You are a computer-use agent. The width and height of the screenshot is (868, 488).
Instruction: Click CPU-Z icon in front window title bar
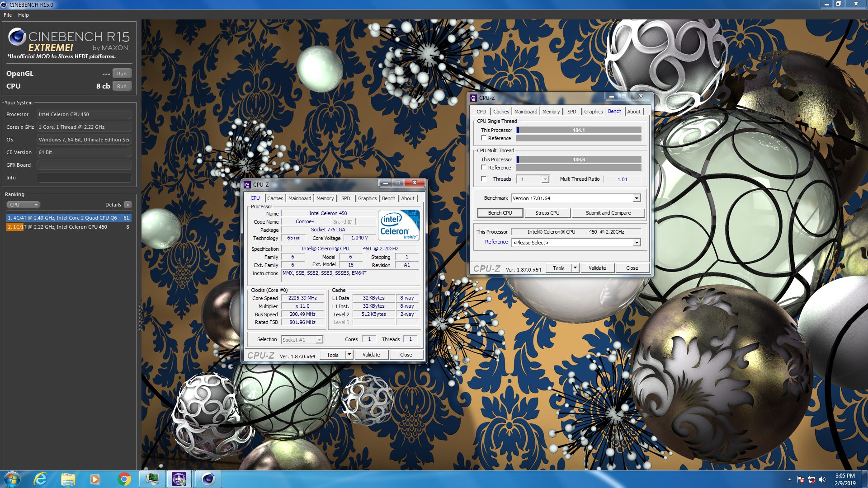coord(247,184)
